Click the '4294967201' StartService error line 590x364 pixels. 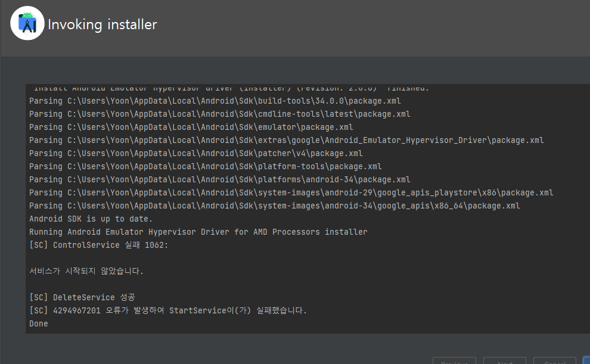coord(168,310)
